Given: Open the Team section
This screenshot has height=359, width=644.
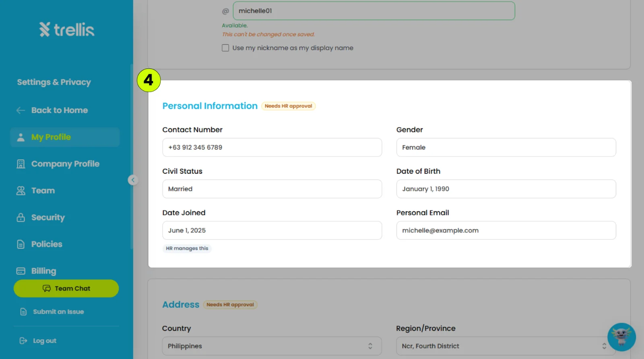Looking at the screenshot, I should point(43,191).
